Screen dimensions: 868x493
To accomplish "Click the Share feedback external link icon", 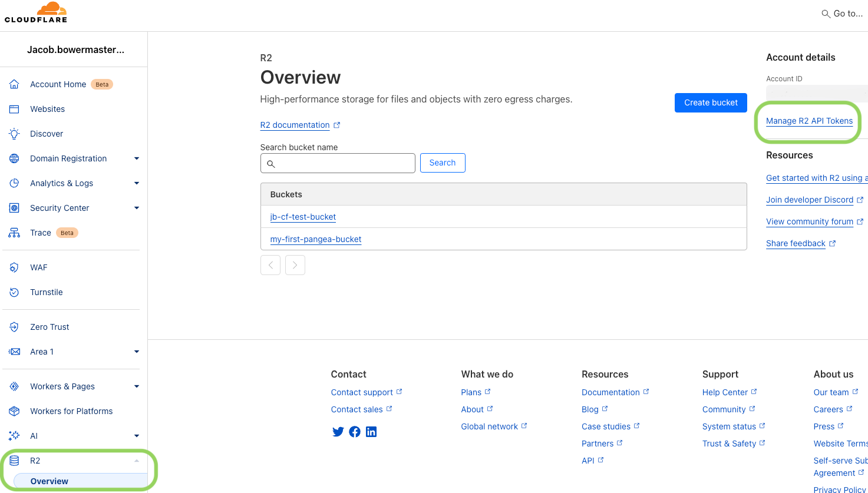I will [x=833, y=243].
